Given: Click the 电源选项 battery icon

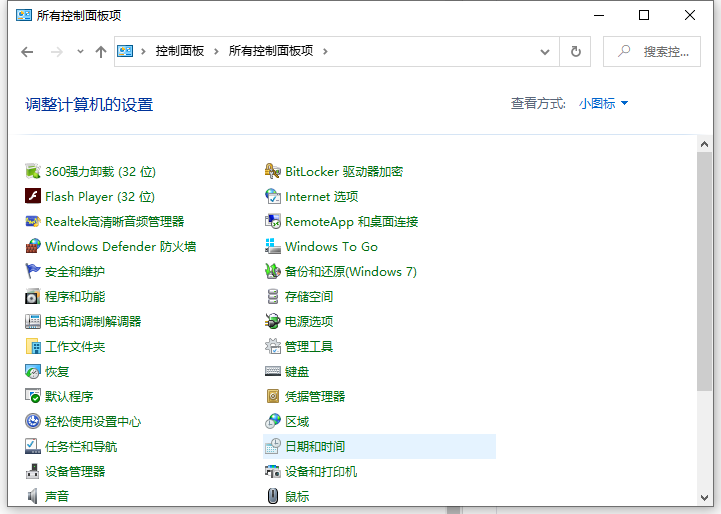Looking at the screenshot, I should (x=273, y=322).
